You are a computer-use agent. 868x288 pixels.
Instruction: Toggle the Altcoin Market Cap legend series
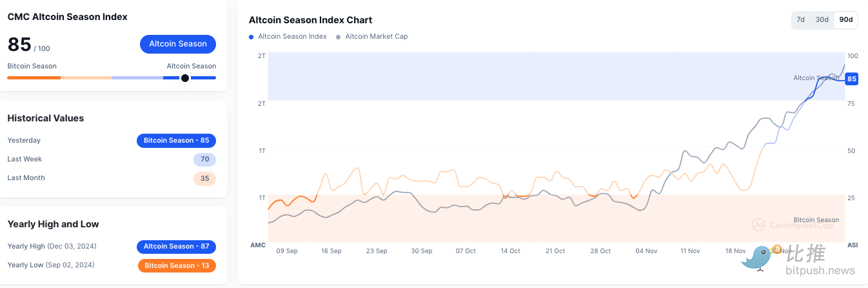pos(377,37)
